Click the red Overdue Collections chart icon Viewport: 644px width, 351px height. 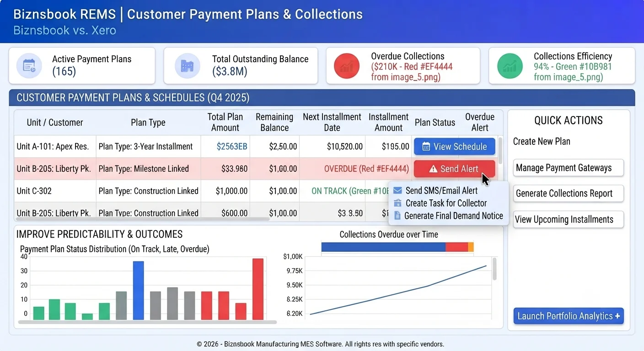347,66
